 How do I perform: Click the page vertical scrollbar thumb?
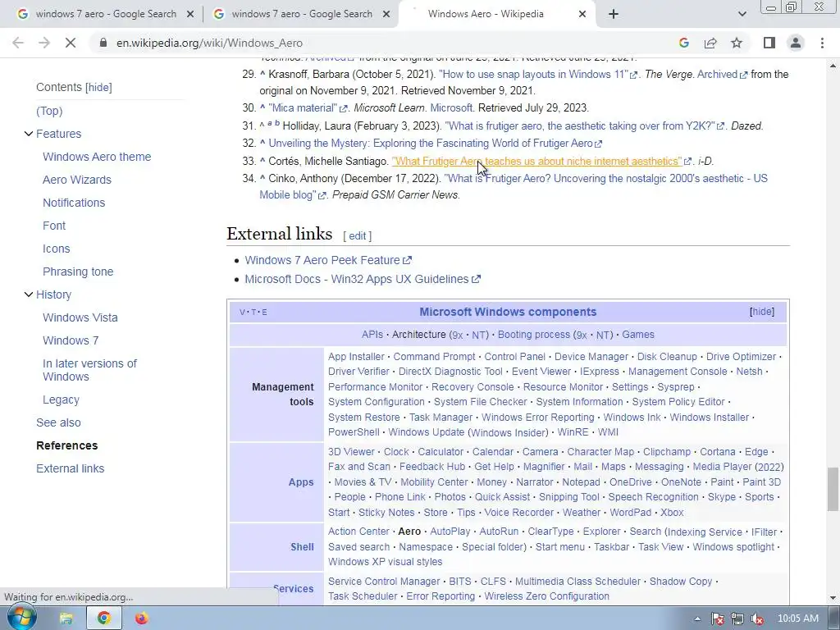point(833,490)
